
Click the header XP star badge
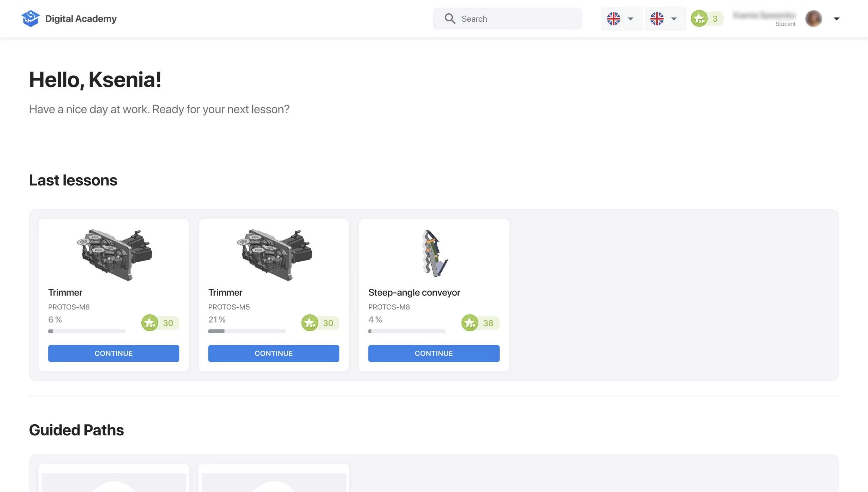pyautogui.click(x=699, y=19)
